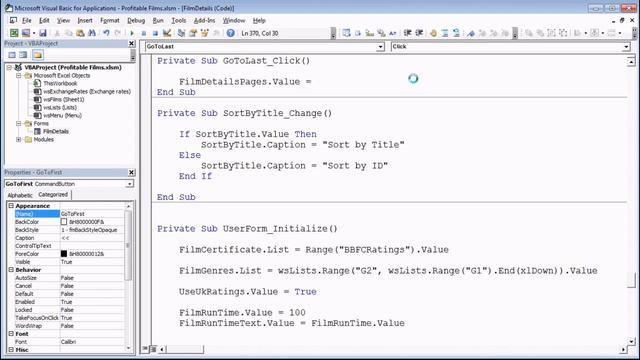Collapse the Font property category
The width and height of the screenshot is (640, 360).
pyautogui.click(x=11, y=334)
